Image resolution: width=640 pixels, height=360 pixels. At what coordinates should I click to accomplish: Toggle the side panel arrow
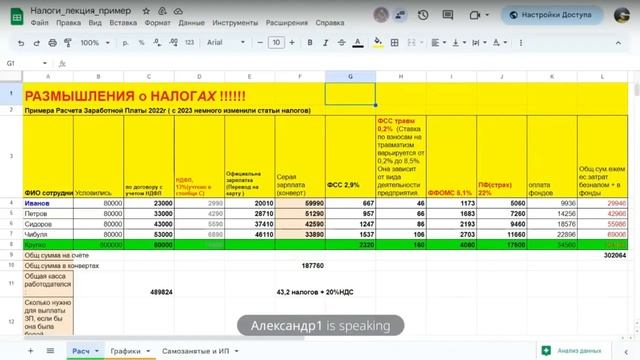pyautogui.click(x=626, y=351)
